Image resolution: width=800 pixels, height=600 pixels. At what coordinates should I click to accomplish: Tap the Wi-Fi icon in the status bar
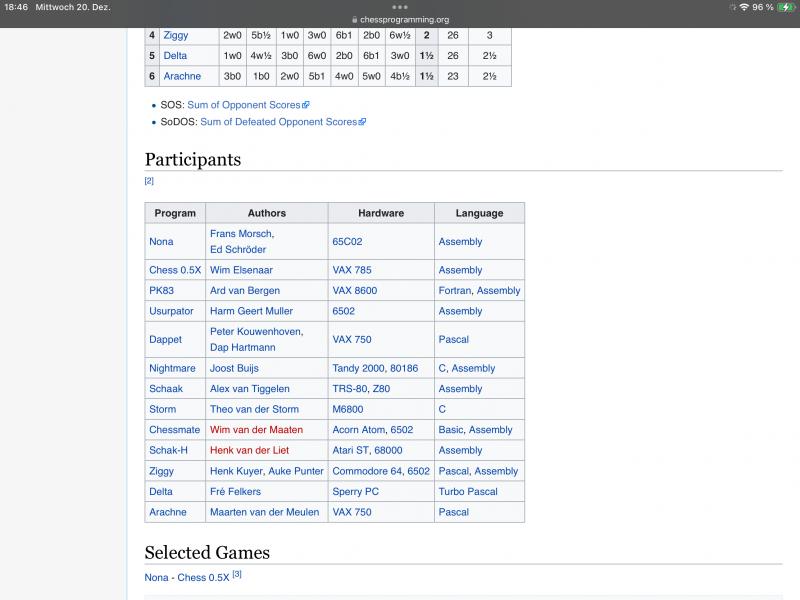pyautogui.click(x=743, y=7)
